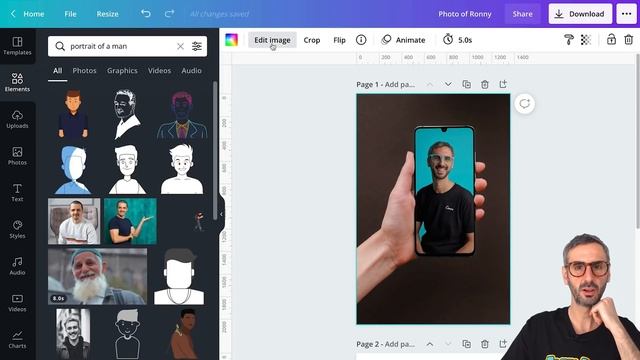Click the elements panel vertical scrollbar

pos(215,151)
